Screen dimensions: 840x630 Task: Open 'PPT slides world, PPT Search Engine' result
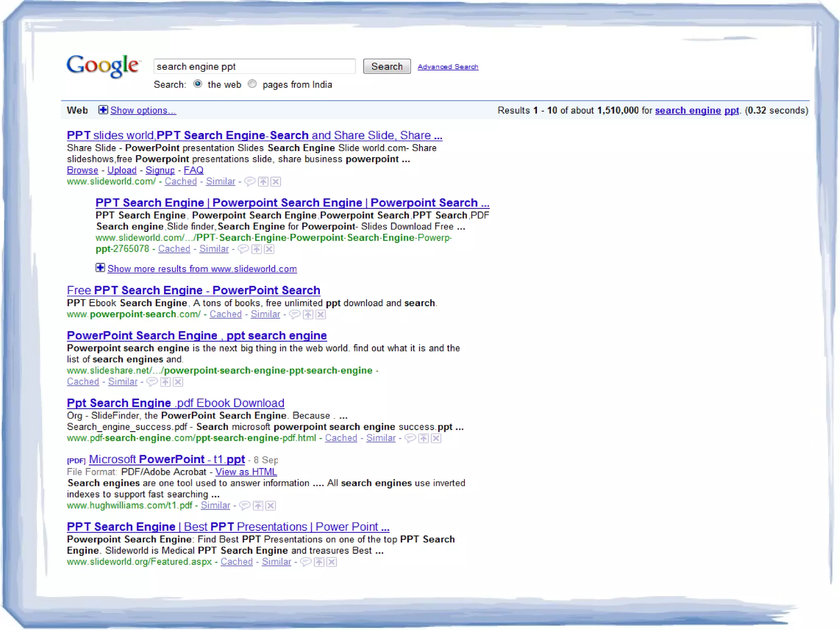255,135
